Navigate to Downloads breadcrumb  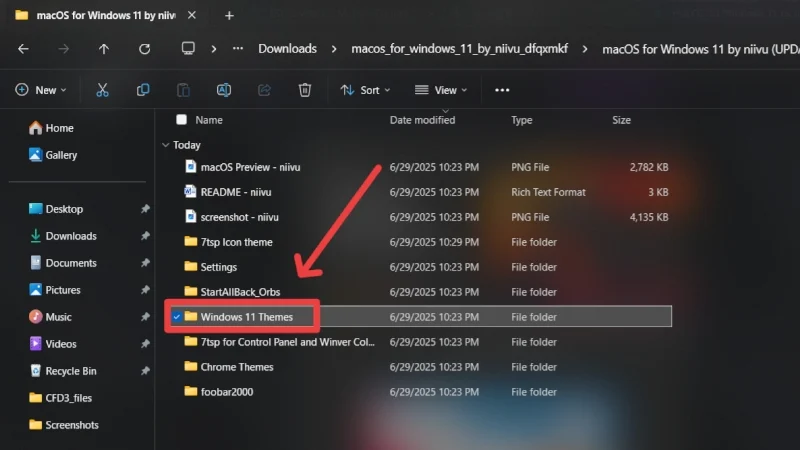(287, 48)
